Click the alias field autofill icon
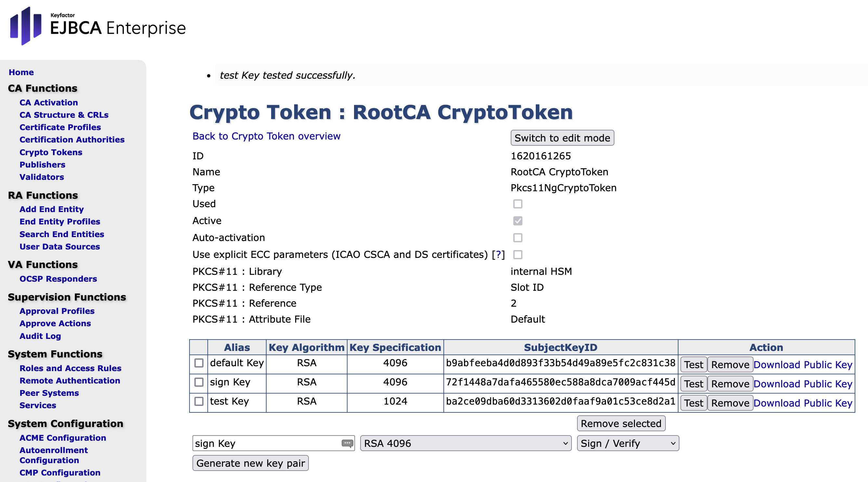 (x=347, y=443)
